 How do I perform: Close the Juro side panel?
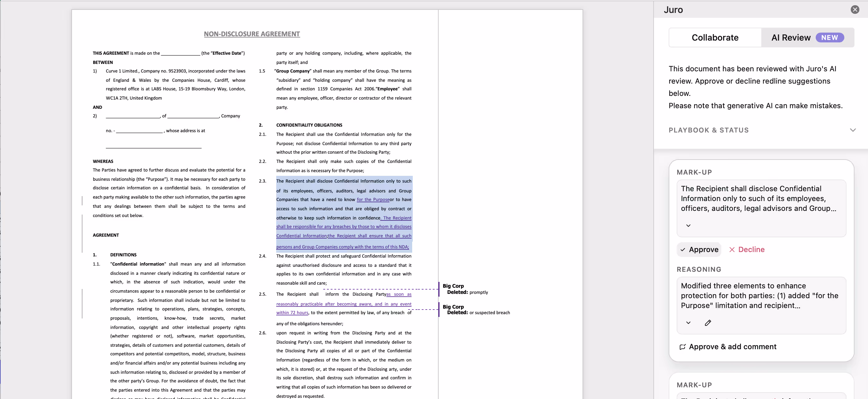(x=854, y=10)
